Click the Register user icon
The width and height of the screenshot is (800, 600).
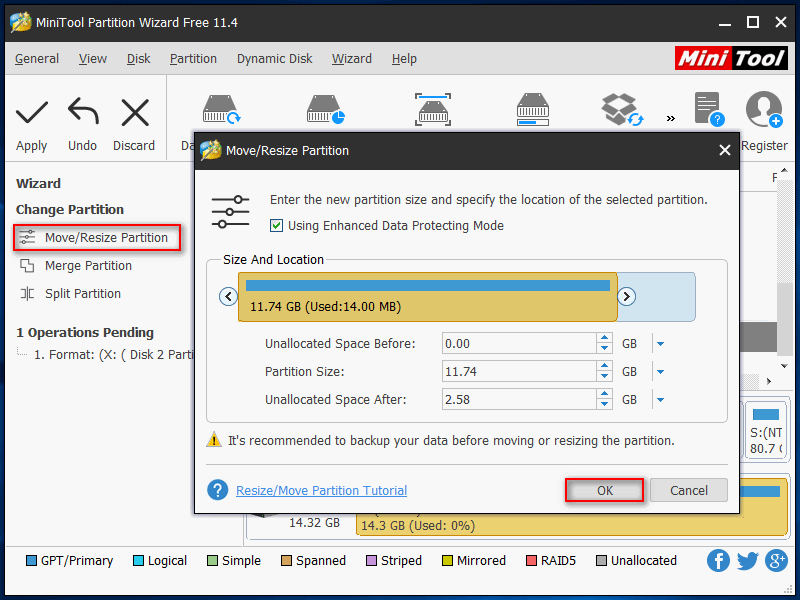point(764,109)
